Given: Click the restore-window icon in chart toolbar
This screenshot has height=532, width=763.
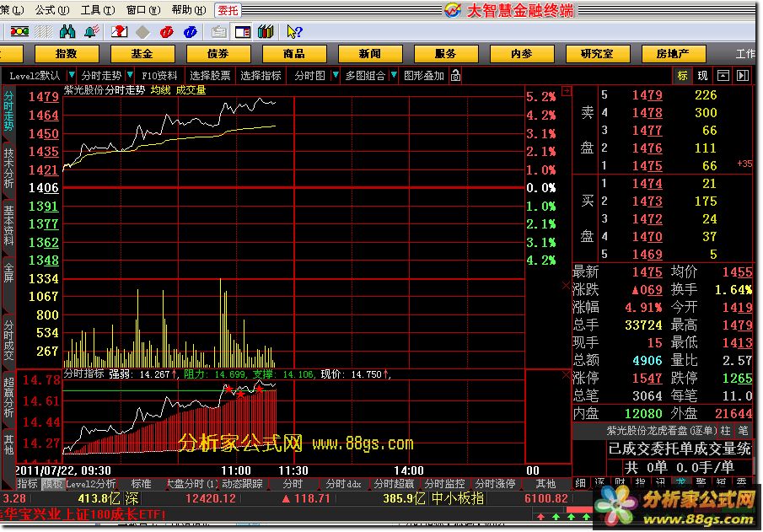Looking at the screenshot, I should (723, 75).
